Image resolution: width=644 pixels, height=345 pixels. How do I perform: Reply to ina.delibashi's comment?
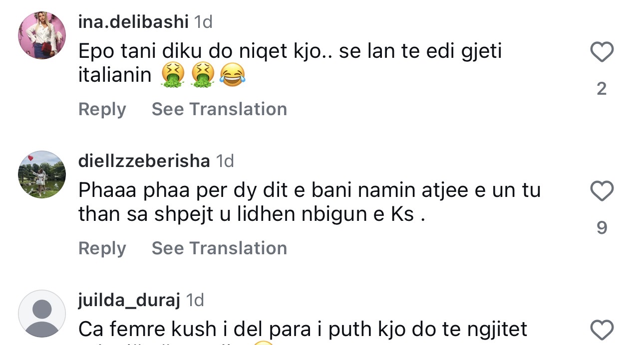[x=102, y=109]
